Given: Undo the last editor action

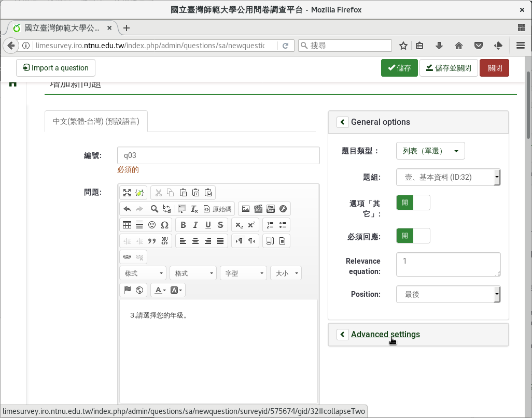Looking at the screenshot, I should coord(127,209).
